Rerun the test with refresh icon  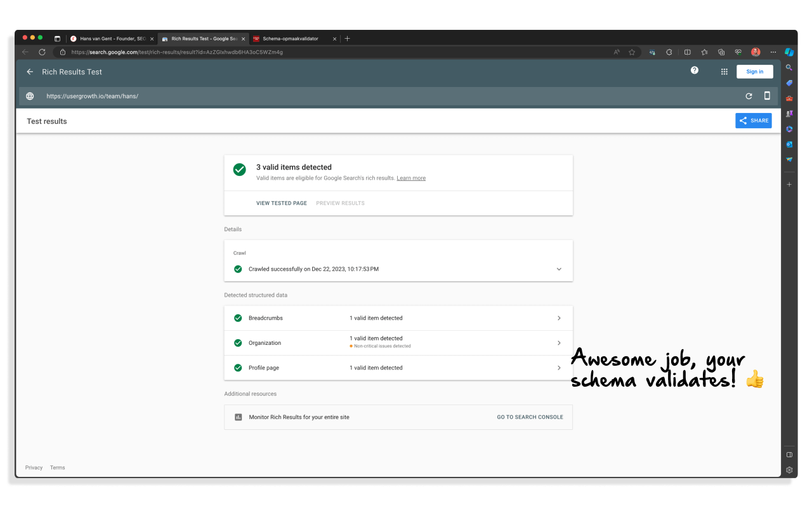[749, 96]
